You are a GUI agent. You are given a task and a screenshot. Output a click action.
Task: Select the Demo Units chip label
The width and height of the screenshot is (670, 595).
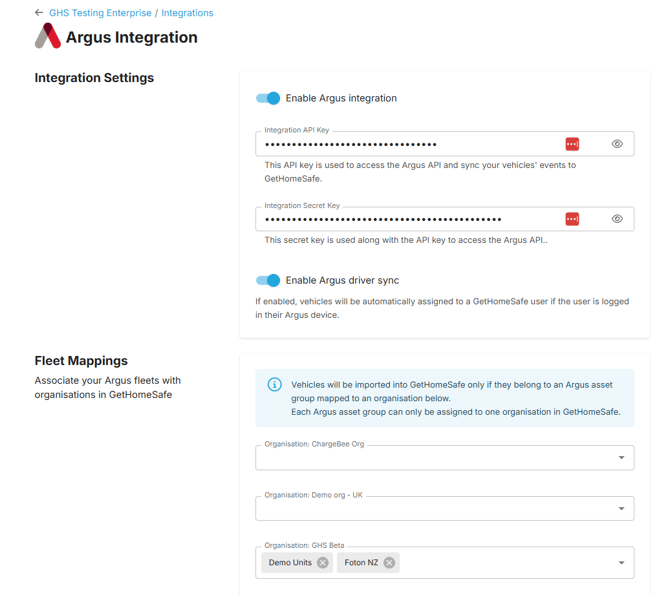point(290,563)
